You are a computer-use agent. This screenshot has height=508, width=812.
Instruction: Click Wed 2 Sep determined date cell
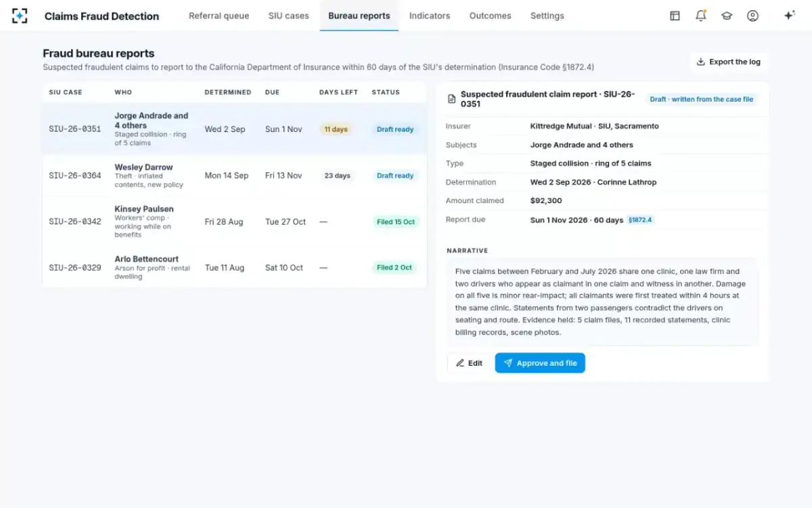[225, 129]
